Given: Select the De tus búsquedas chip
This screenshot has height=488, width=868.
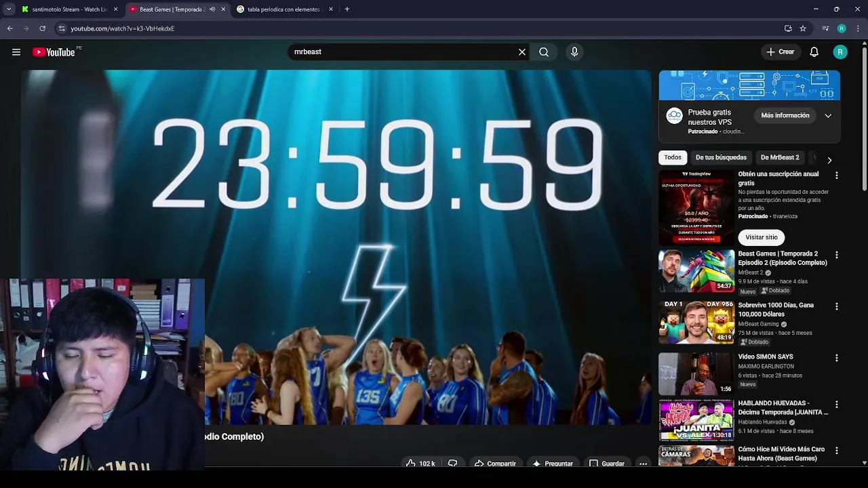Looking at the screenshot, I should (721, 157).
